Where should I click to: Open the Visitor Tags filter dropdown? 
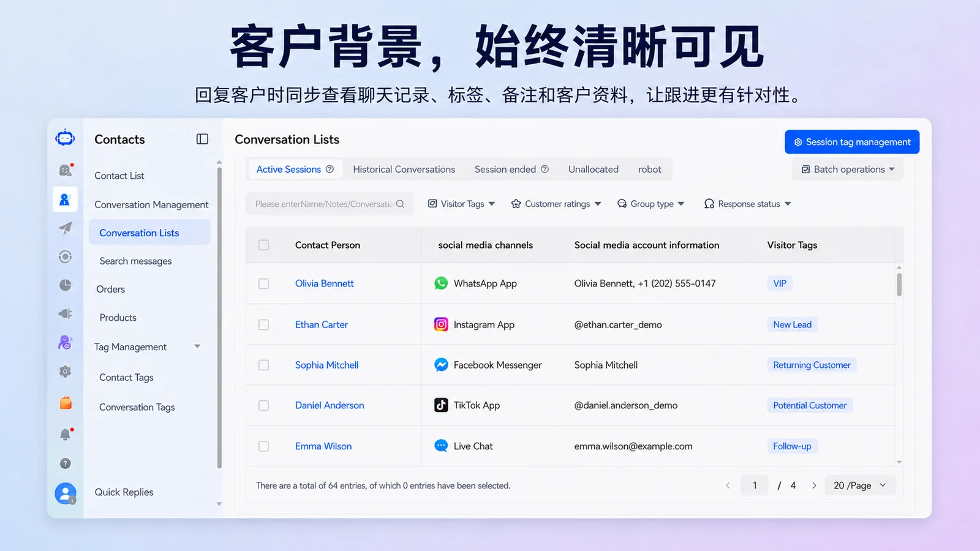tap(461, 204)
